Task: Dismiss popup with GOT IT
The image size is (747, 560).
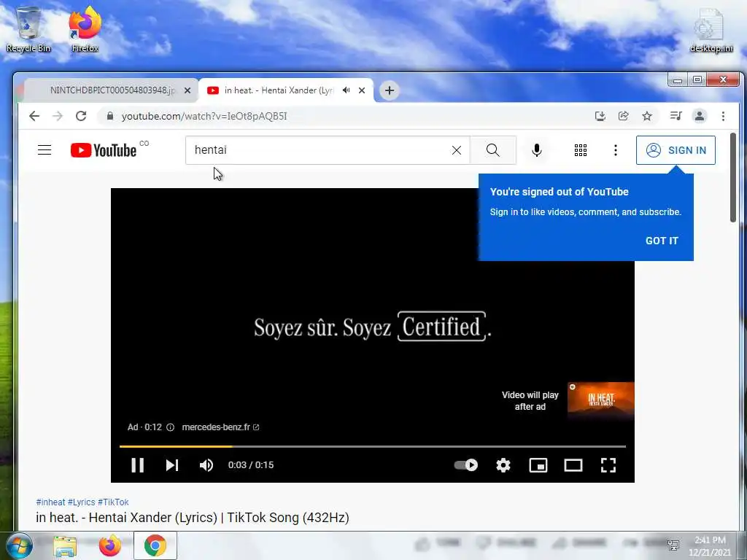Action: [661, 241]
